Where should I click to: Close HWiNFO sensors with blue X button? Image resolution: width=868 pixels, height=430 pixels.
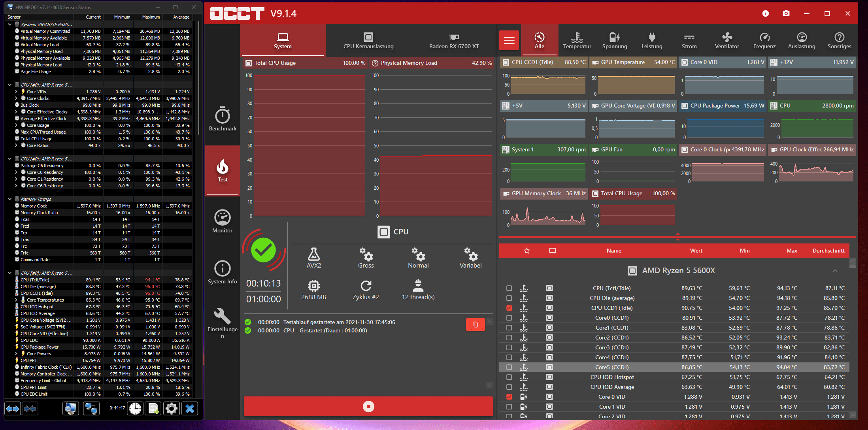190,408
